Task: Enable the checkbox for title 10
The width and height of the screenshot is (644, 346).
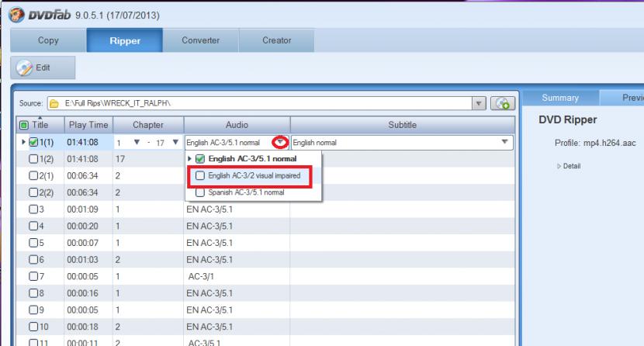Action: click(33, 327)
